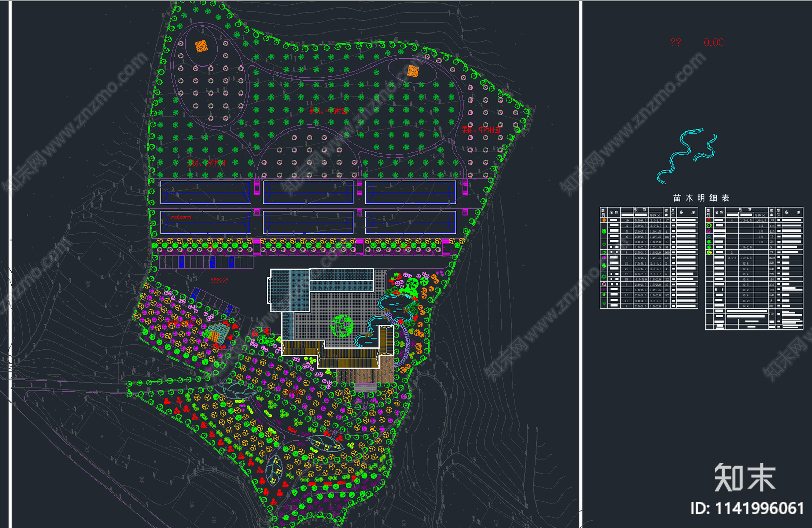Image resolution: width=812 pixels, height=528 pixels.
Task: Select the orange pavilion in the upper-right oval
Action: 413,71
